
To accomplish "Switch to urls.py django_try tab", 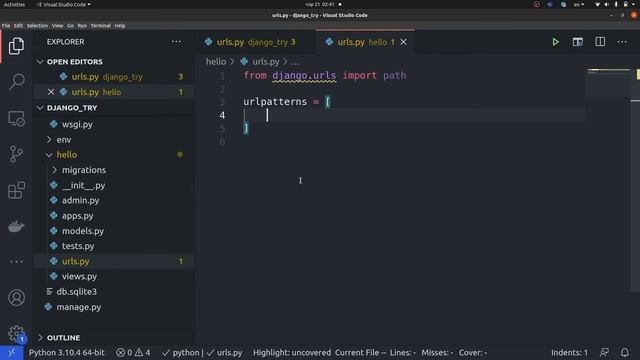I will 256,42.
